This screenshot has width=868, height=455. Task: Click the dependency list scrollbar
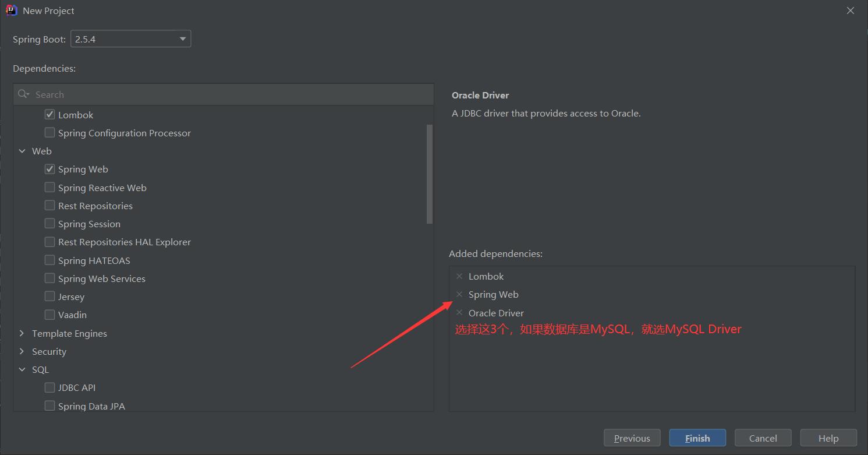(430, 174)
